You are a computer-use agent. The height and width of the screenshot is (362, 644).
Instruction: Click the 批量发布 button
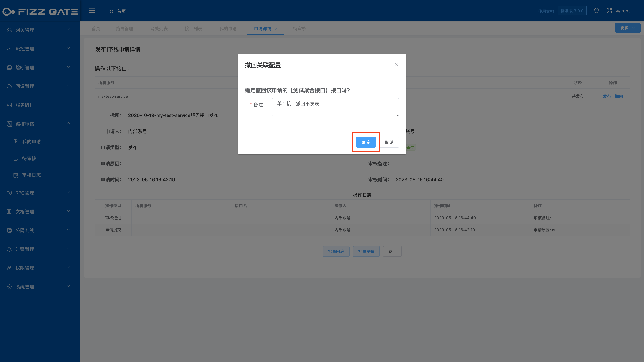[366, 251]
